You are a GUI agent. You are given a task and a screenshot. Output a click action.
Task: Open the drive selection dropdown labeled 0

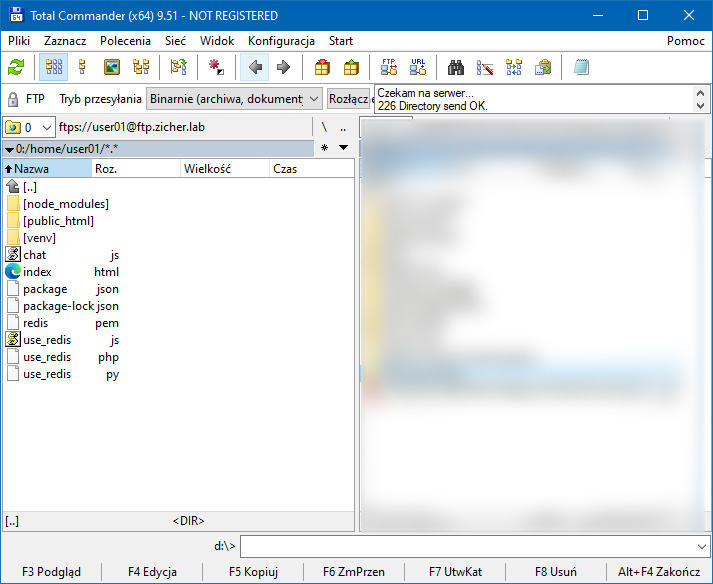31,127
